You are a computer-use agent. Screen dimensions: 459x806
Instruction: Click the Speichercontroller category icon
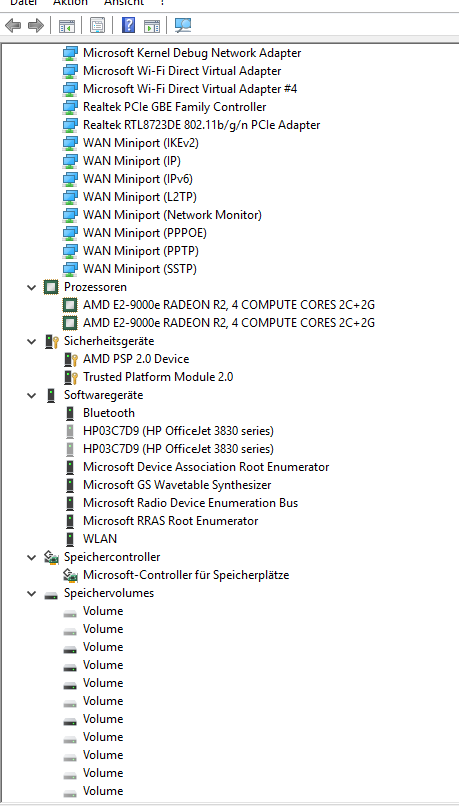point(51,557)
